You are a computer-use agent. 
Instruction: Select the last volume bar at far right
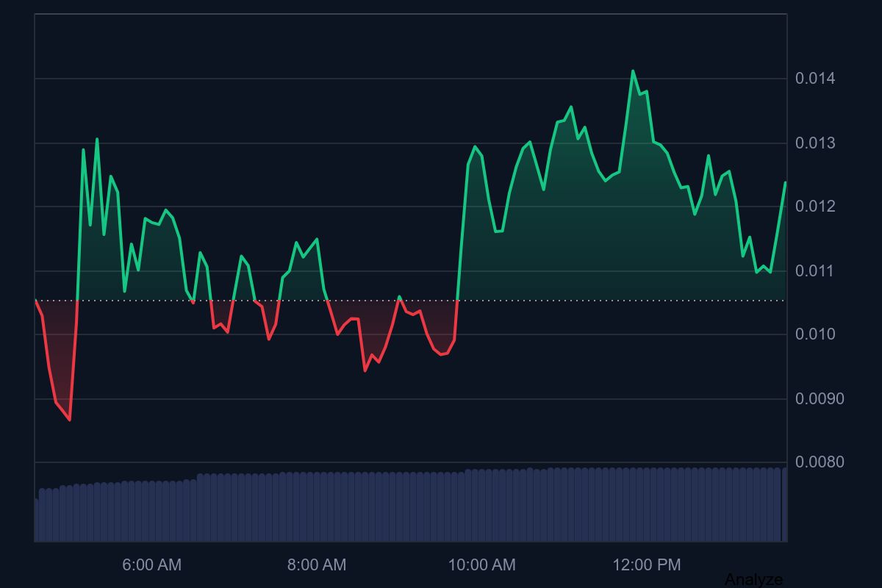[x=784, y=504]
